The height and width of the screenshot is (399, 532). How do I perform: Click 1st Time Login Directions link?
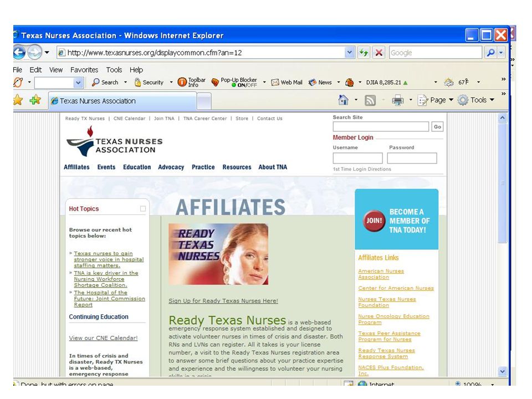pos(362,169)
